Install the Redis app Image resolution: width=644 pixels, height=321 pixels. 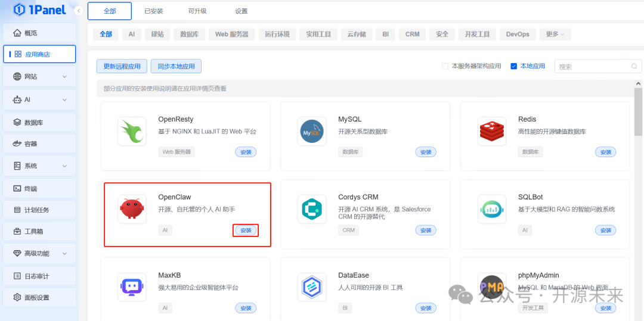pos(606,152)
